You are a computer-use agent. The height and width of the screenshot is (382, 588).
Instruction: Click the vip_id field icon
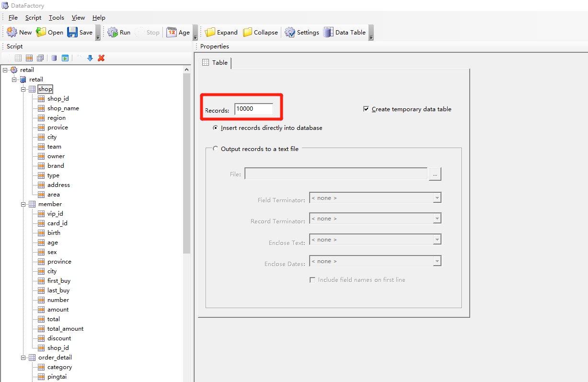tap(41, 214)
